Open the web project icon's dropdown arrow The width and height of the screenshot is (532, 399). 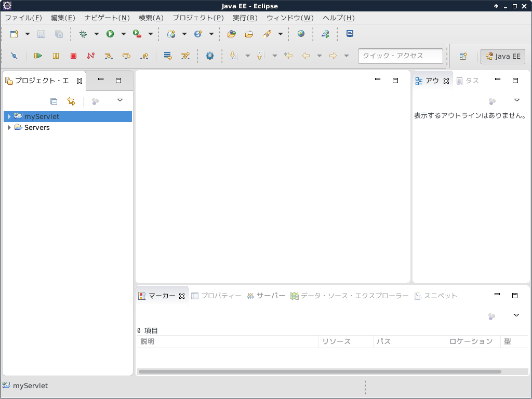tap(184, 34)
